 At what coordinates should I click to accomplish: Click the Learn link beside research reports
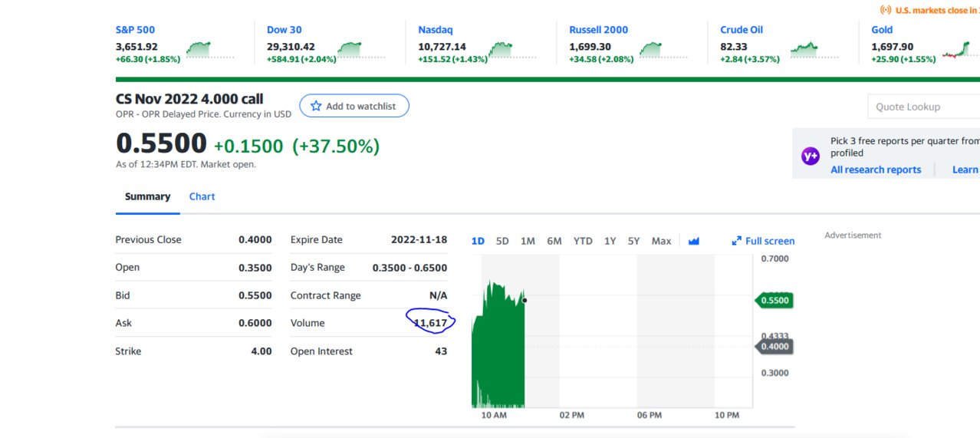pyautogui.click(x=965, y=170)
